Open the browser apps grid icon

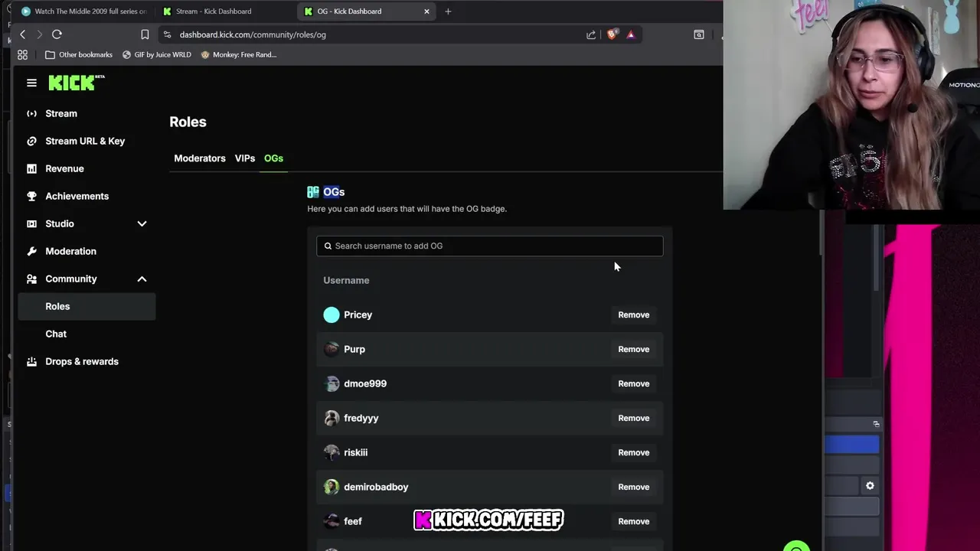click(x=22, y=54)
